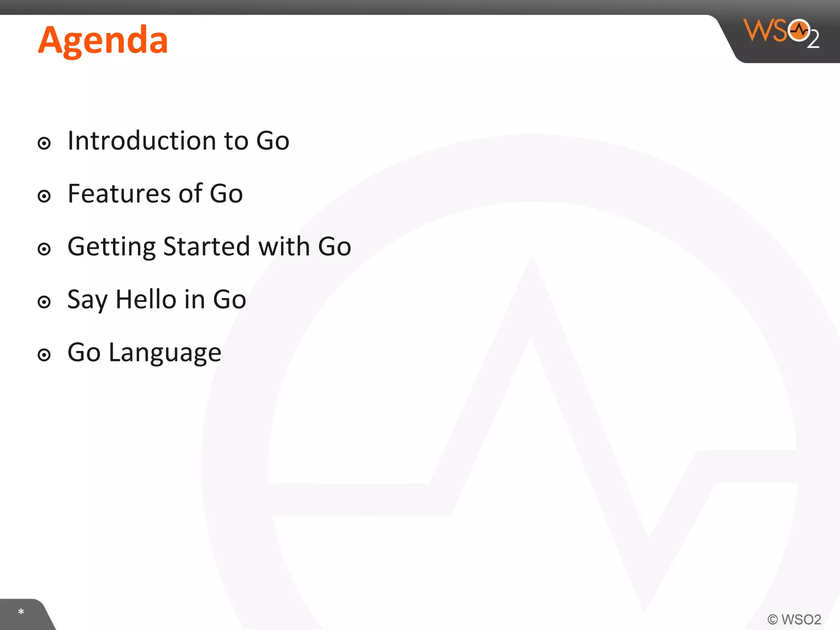
Task: Click the asterisk slide number marker
Action: [21, 612]
